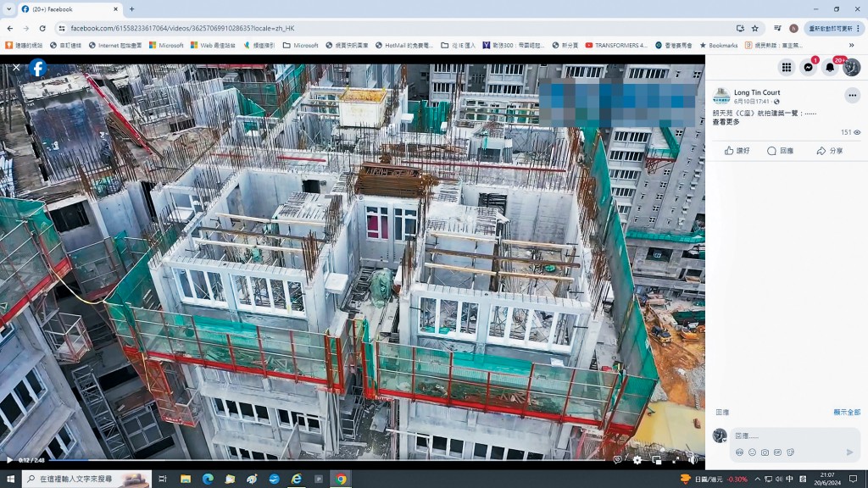The height and width of the screenshot is (488, 868).
Task: Open the post options three-dot menu
Action: [x=852, y=96]
